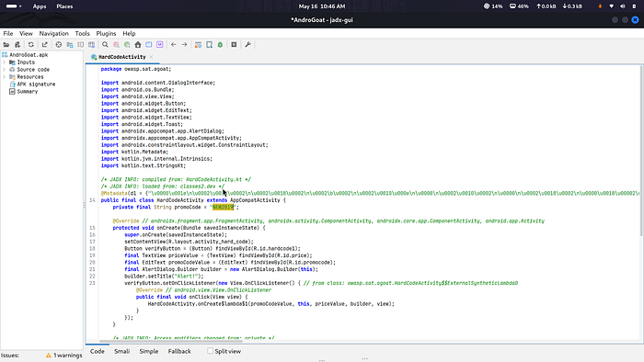Select the HardCodeActivity editor tab
This screenshot has width=644, height=362.
pyautogui.click(x=122, y=57)
